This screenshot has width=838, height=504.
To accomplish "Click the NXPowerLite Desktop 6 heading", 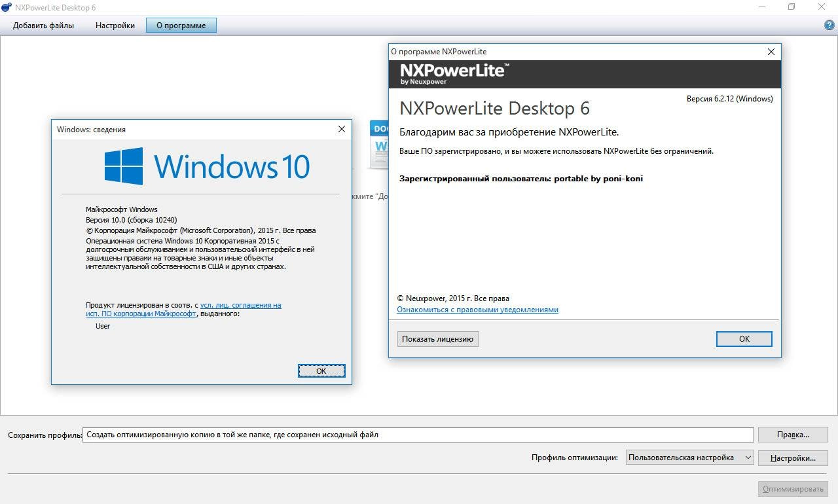I will point(494,108).
